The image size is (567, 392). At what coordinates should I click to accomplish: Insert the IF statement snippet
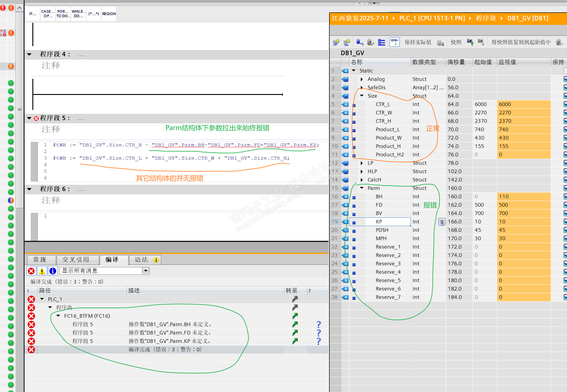tap(32, 14)
